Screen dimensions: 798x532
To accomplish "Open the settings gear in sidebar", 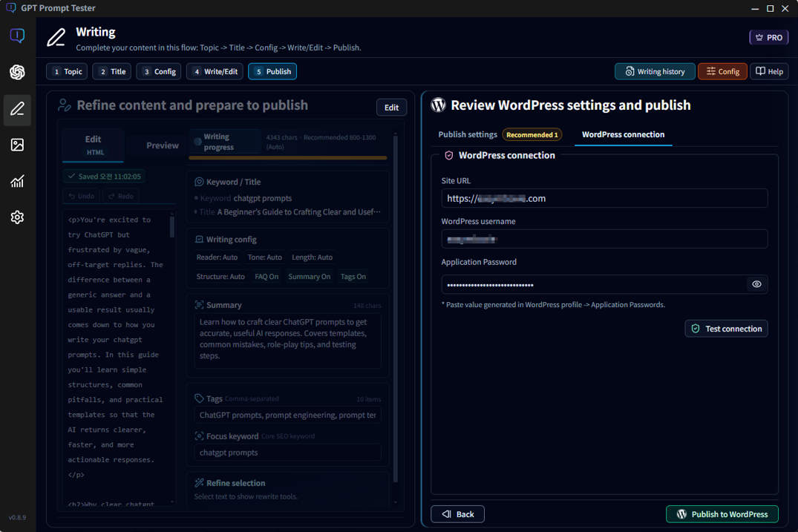I will point(17,217).
